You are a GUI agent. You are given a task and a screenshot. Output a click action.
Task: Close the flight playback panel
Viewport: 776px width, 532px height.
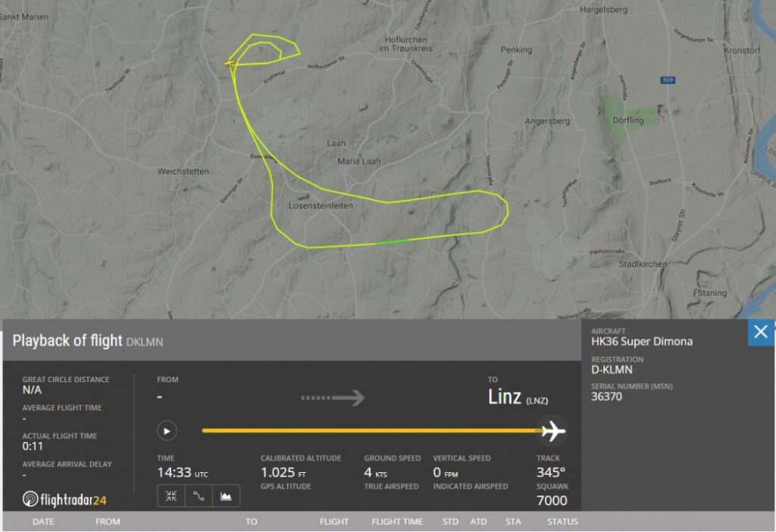pyautogui.click(x=761, y=332)
